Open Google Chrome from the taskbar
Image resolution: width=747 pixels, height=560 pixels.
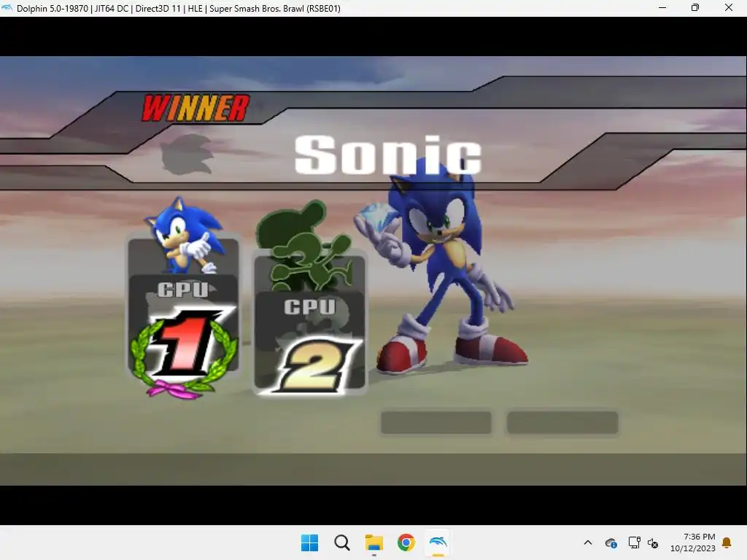[406, 542]
